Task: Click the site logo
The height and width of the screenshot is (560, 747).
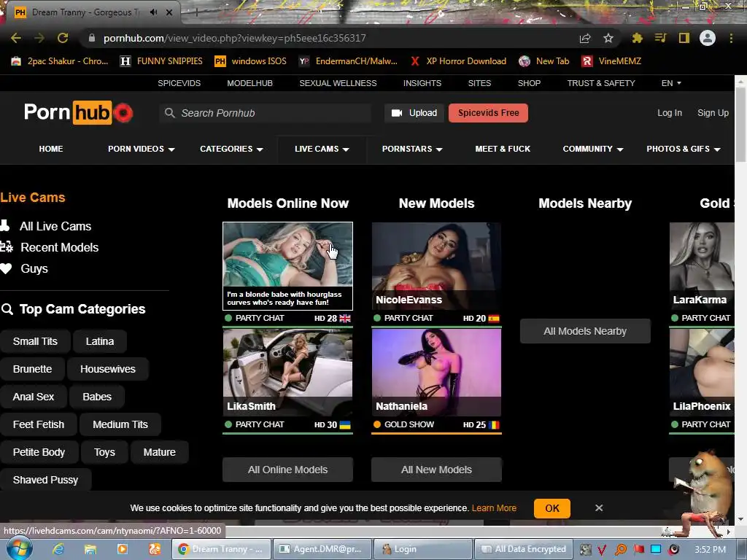Action: pyautogui.click(x=79, y=113)
